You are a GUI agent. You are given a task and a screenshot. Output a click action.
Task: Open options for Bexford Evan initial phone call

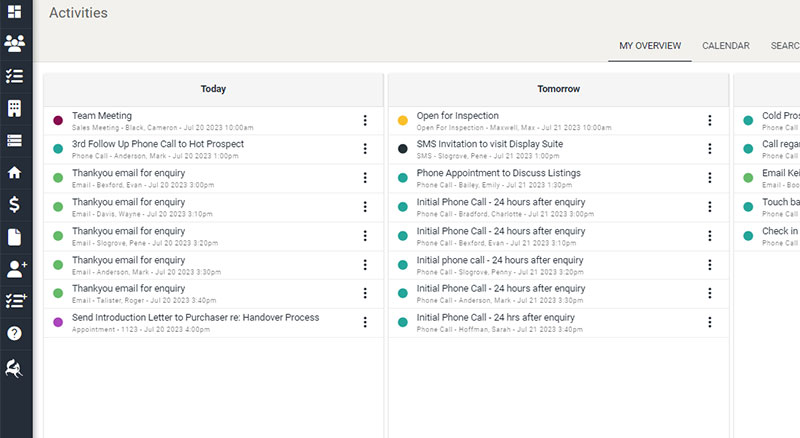click(x=710, y=236)
